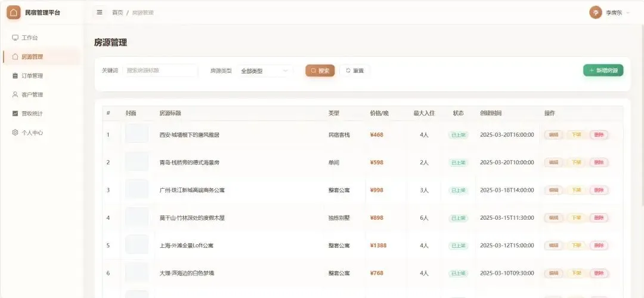Image resolution: width=644 pixels, height=298 pixels.
Task: Toggle the sidebar with the hamburger icon
Action: [100, 13]
